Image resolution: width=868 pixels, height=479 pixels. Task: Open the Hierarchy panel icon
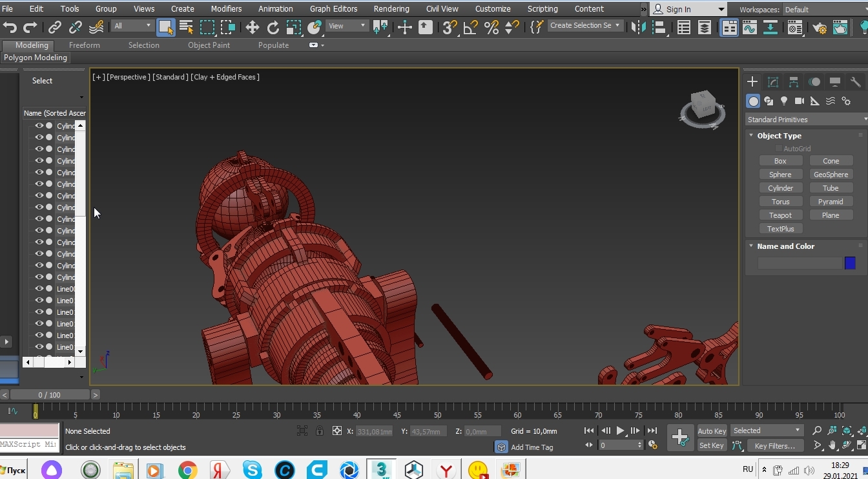(794, 81)
